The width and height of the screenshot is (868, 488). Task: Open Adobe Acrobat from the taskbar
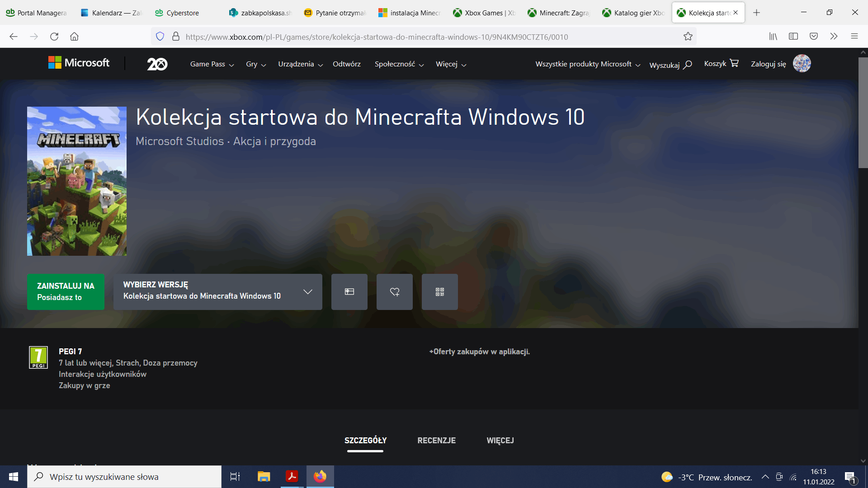pos(292,477)
